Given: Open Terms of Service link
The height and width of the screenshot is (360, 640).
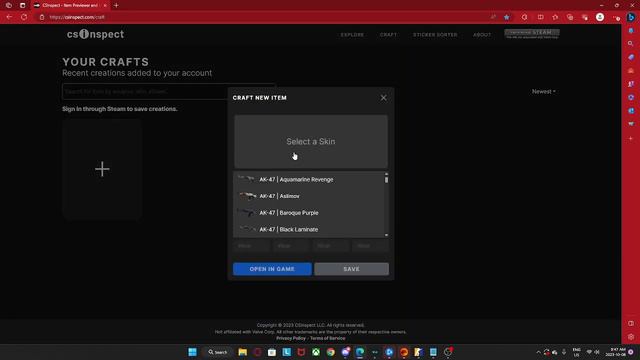Looking at the screenshot, I should [327, 338].
